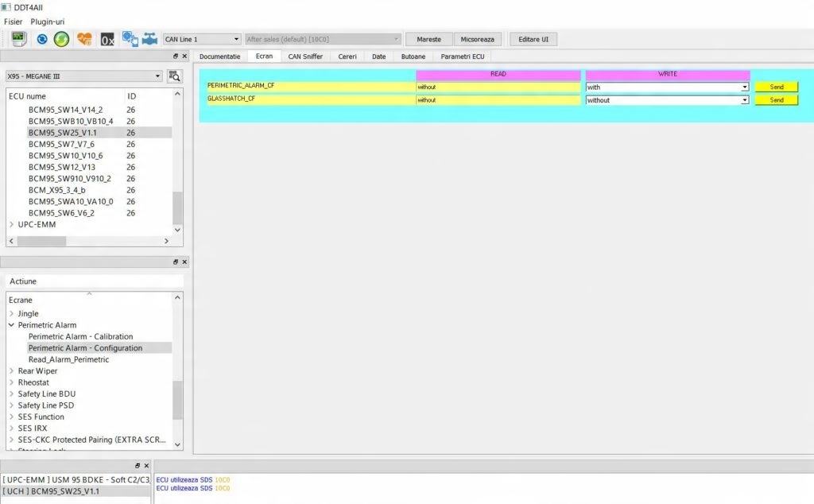The height and width of the screenshot is (504, 814).
Task: Collapse the Perimetric Alarm tree group
Action: click(x=11, y=325)
